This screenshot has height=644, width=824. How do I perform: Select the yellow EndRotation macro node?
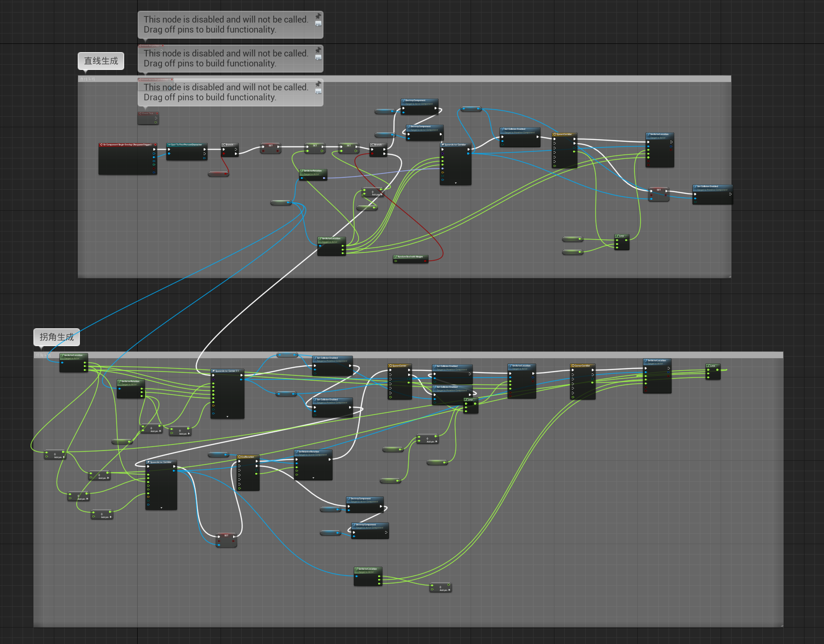click(x=248, y=473)
